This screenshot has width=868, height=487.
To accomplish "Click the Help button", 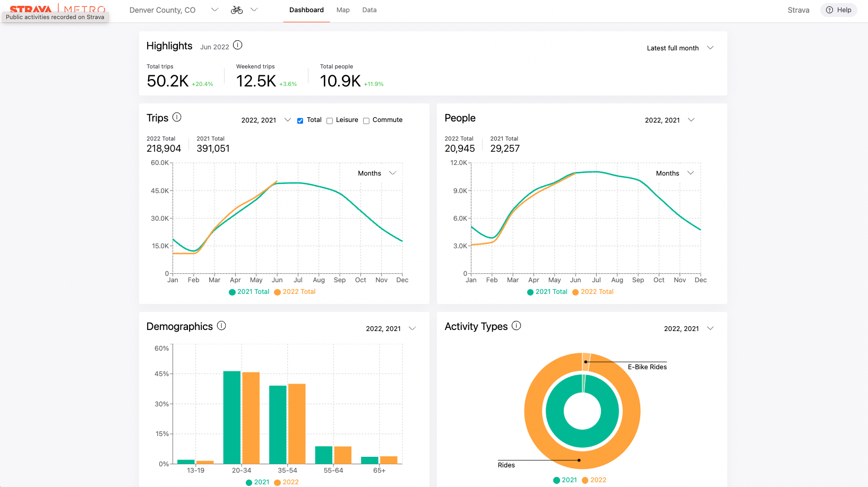I will [839, 10].
